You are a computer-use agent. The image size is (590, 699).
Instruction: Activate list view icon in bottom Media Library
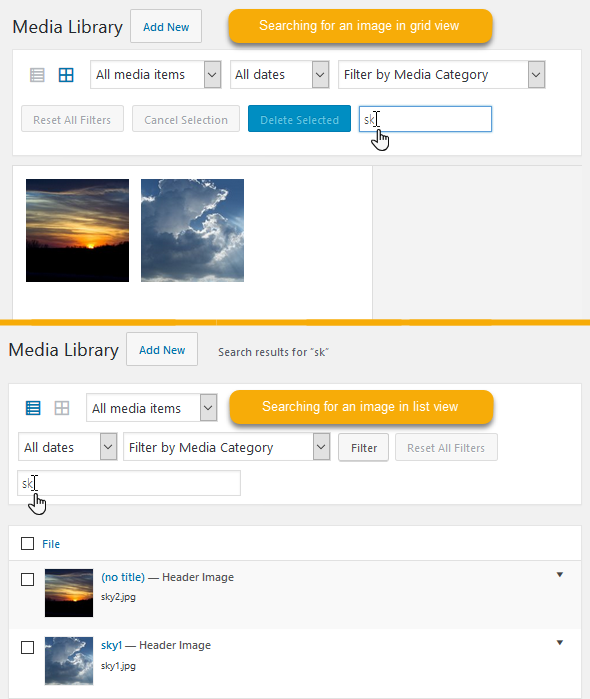(x=33, y=408)
